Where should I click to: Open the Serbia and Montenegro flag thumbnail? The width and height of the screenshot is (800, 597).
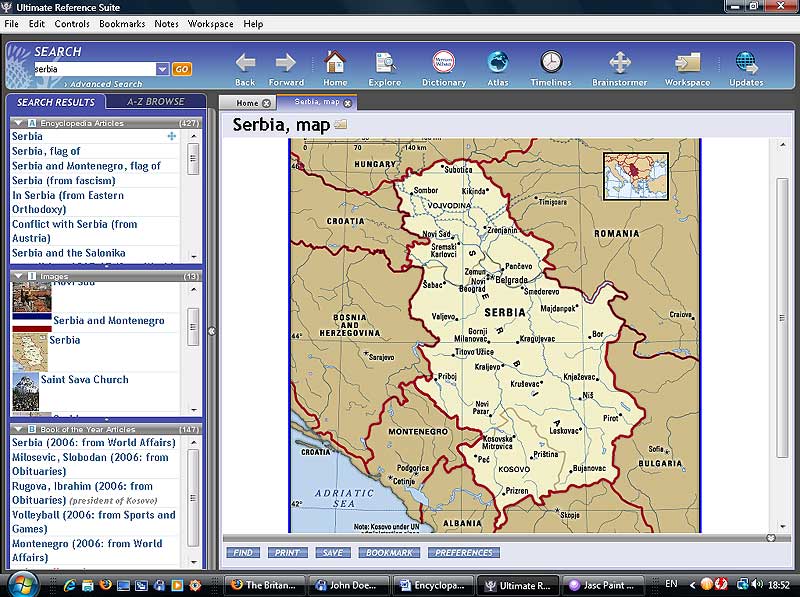32,322
